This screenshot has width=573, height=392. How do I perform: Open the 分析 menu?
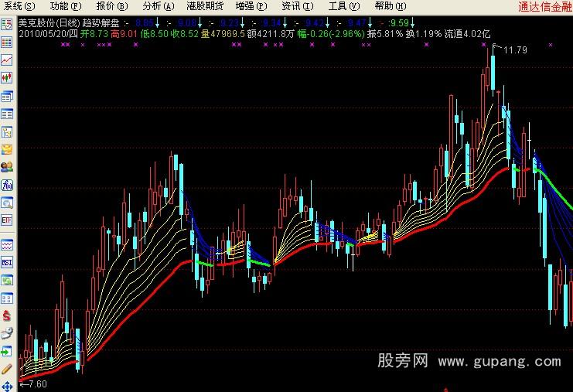[x=158, y=6]
